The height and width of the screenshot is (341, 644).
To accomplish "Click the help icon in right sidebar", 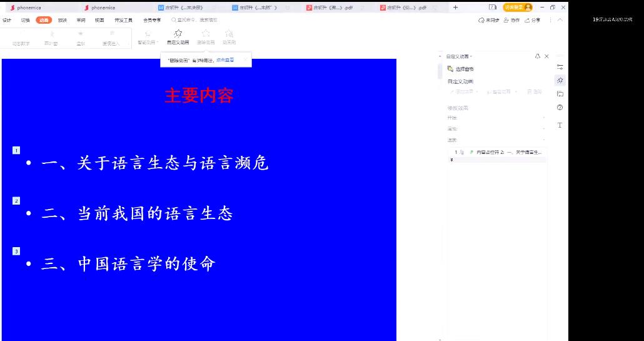I will [560, 108].
